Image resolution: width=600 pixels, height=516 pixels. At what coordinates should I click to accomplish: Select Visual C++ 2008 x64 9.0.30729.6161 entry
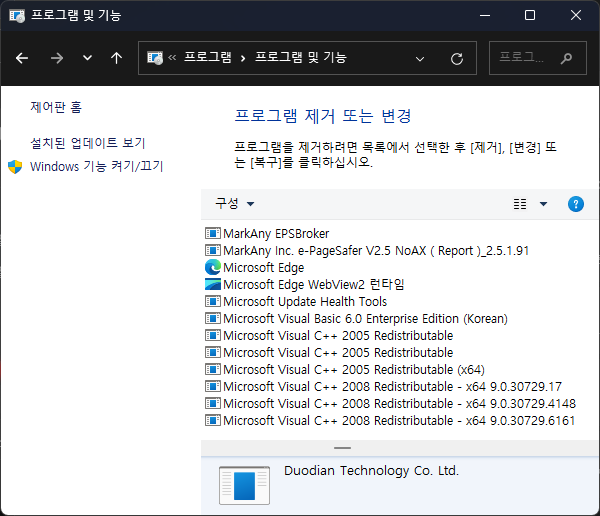click(390, 420)
